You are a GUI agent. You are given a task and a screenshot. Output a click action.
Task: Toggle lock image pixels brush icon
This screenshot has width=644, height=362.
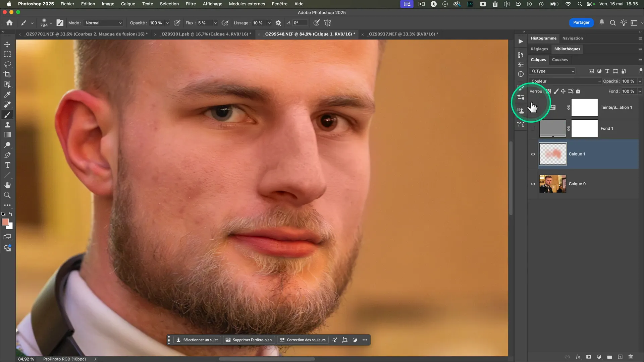(556, 91)
